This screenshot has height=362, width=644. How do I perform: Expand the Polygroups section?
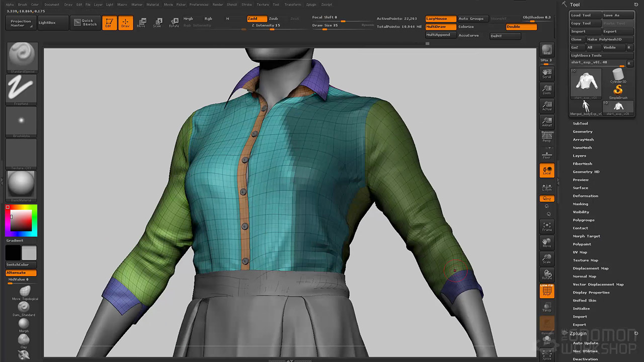pyautogui.click(x=583, y=220)
